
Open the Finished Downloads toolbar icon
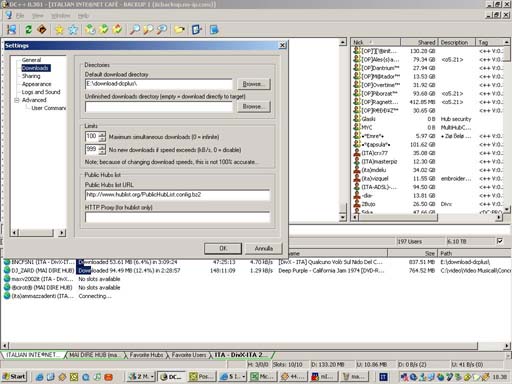(104, 30)
